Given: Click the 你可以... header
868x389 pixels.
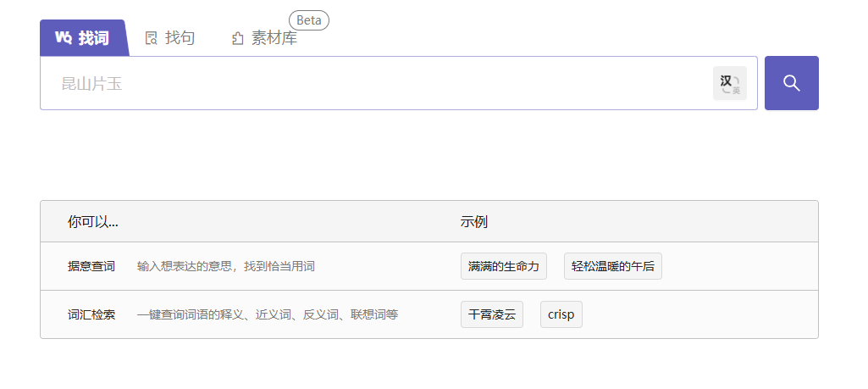Looking at the screenshot, I should pos(93,222).
